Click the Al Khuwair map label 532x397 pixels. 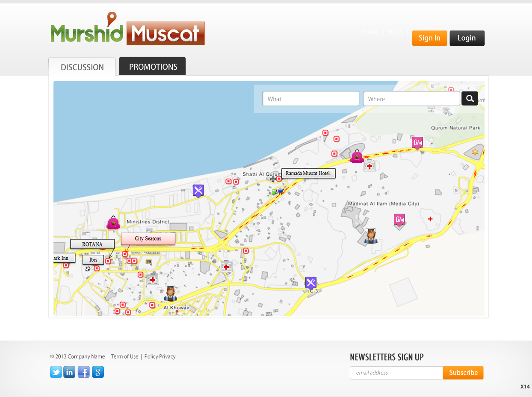coord(177,308)
